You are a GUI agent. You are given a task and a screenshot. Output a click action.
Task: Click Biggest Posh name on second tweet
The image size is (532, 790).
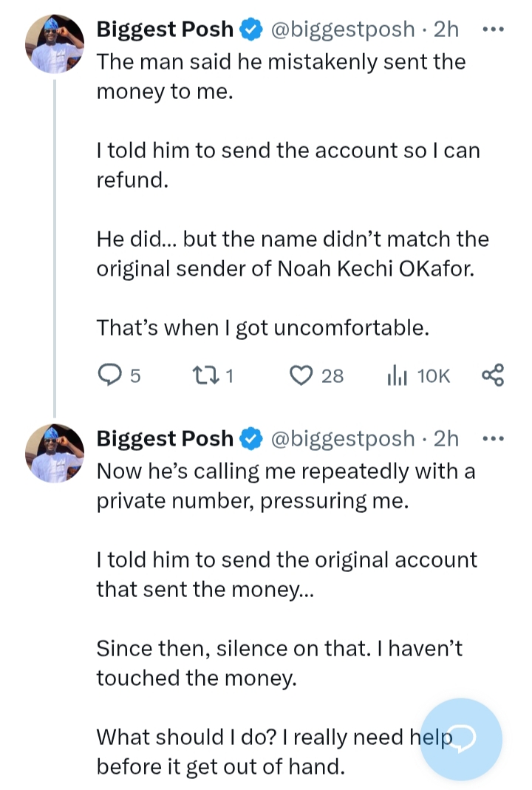pyautogui.click(x=165, y=438)
